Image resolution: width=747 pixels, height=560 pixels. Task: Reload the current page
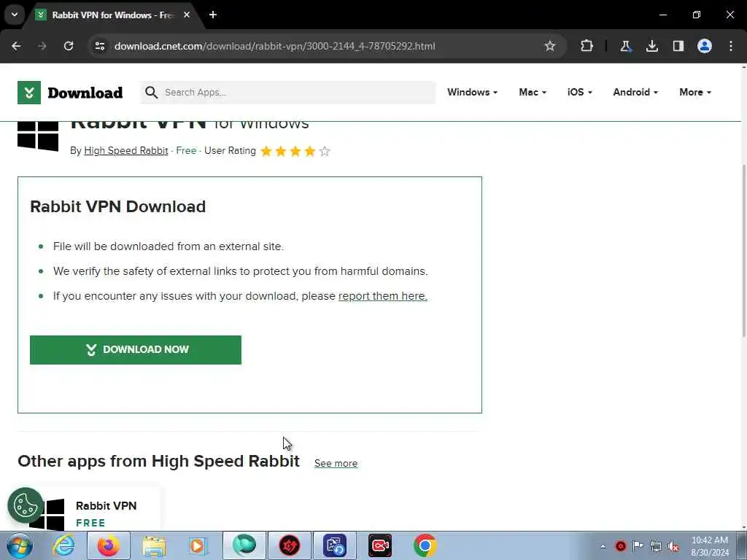pyautogui.click(x=69, y=46)
